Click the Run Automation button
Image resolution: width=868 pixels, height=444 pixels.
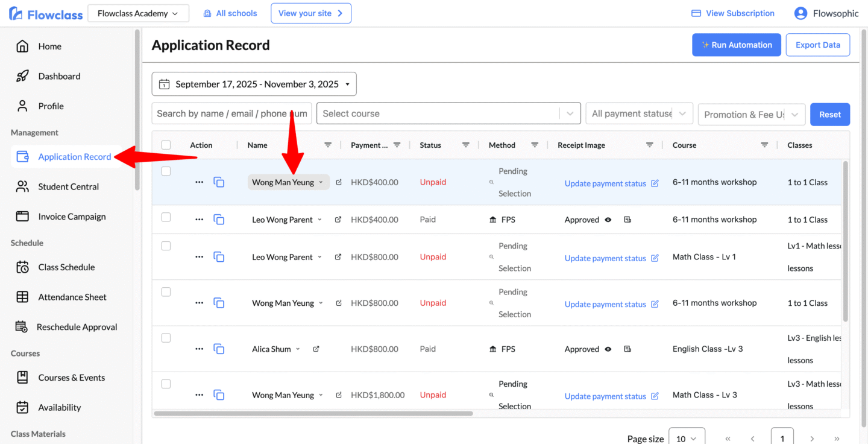(x=736, y=45)
